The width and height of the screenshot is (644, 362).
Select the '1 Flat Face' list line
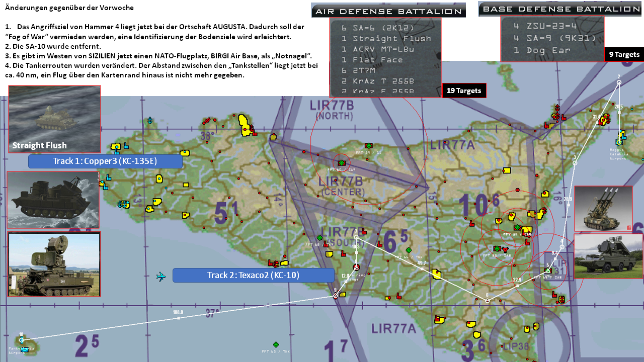372,60
